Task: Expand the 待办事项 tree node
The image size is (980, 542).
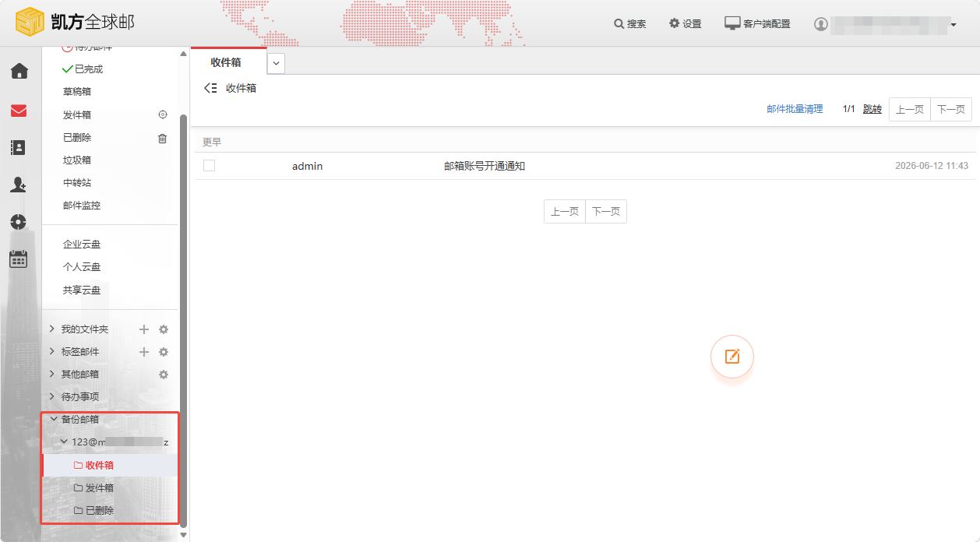Action: point(52,397)
